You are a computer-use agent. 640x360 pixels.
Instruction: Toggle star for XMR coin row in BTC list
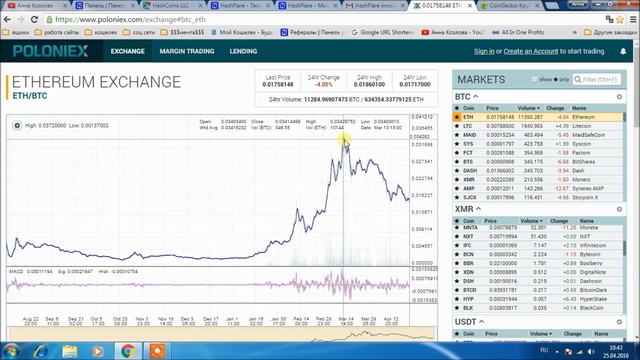pyautogui.click(x=457, y=180)
